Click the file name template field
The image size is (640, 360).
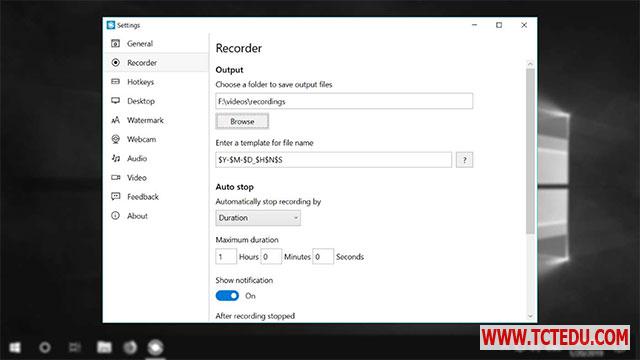point(333,160)
